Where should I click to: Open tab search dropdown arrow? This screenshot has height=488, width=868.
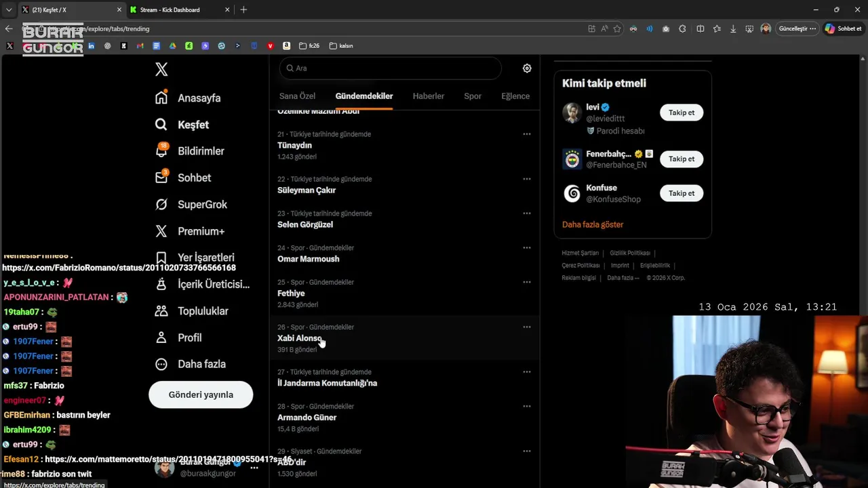click(9, 9)
